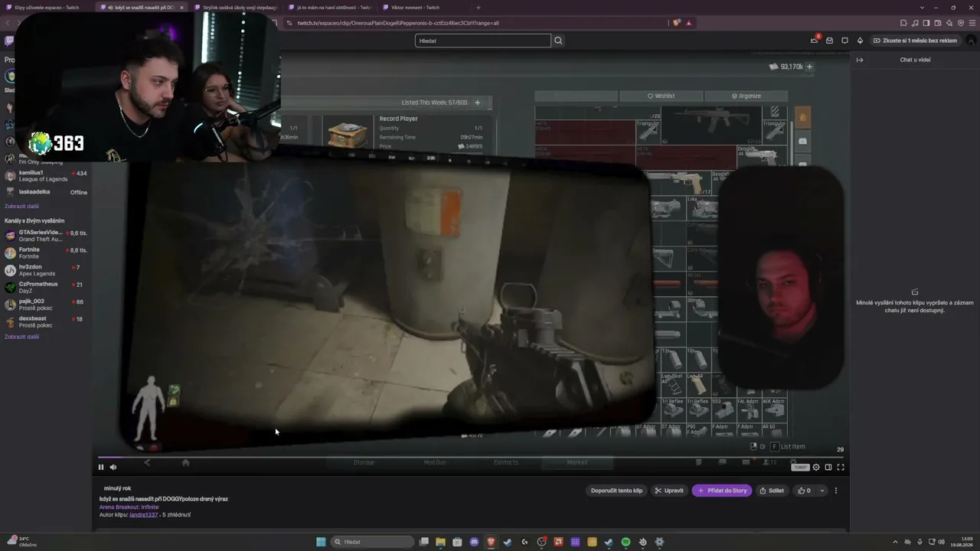Viewport: 980px width, 551px height.
Task: Open Spotify from taskbar
Action: coord(626,542)
